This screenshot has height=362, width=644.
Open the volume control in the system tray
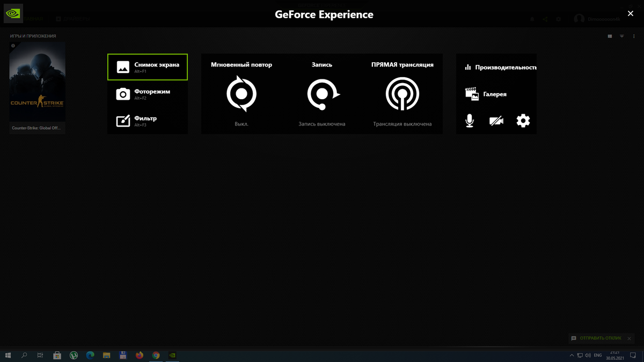point(588,355)
